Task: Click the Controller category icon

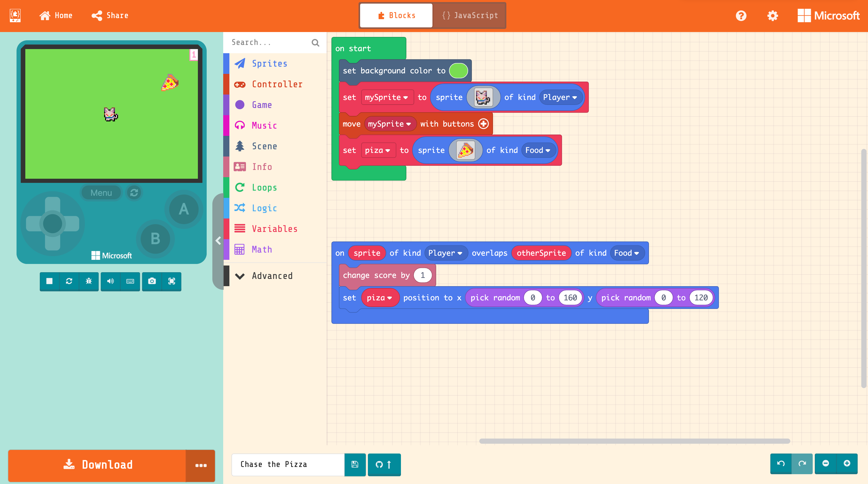Action: 239,83
